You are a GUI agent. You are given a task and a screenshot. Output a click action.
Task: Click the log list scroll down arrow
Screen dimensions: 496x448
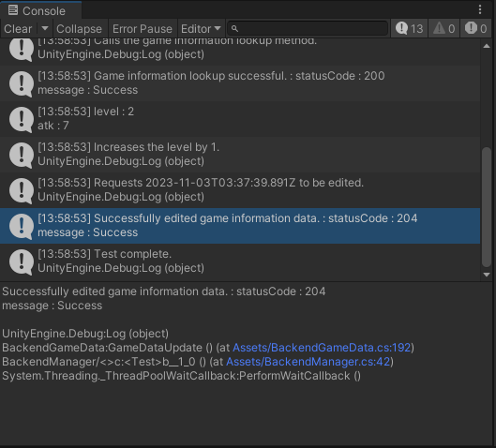tap(487, 275)
